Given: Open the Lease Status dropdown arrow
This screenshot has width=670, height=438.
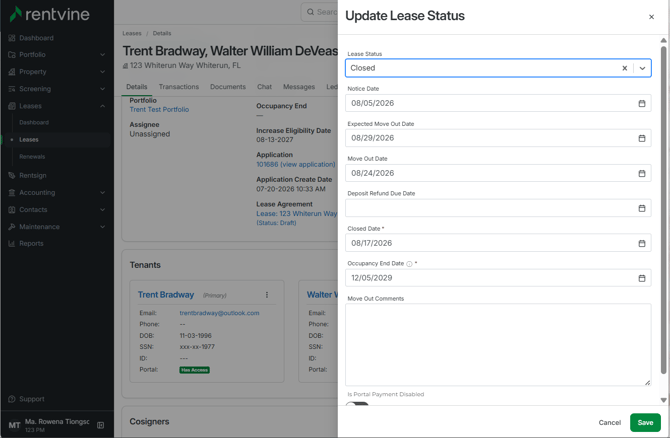Looking at the screenshot, I should 642,68.
